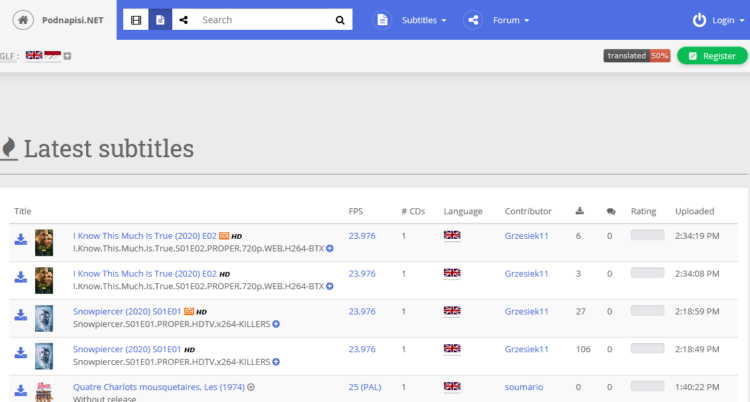The height and width of the screenshot is (402, 750).
Task: Click English flag in Quatre Charlots row
Action: click(x=452, y=387)
